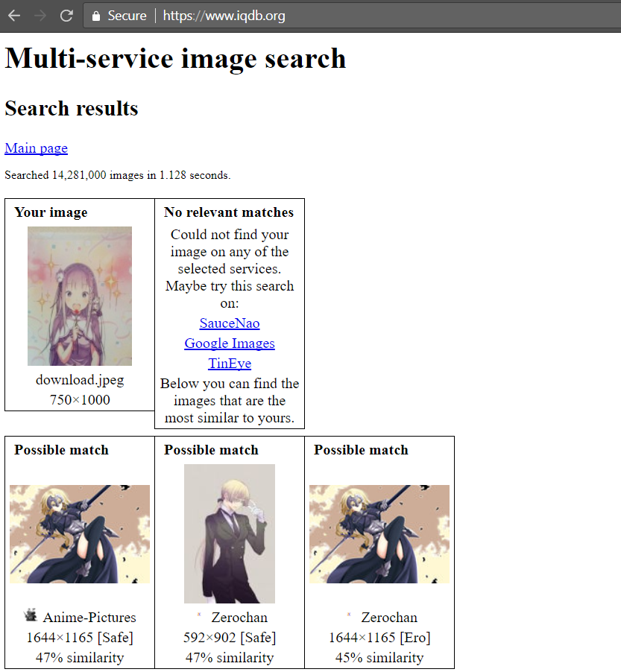
Task: Click '47% similarity' under the 592×902 result
Action: (230, 657)
